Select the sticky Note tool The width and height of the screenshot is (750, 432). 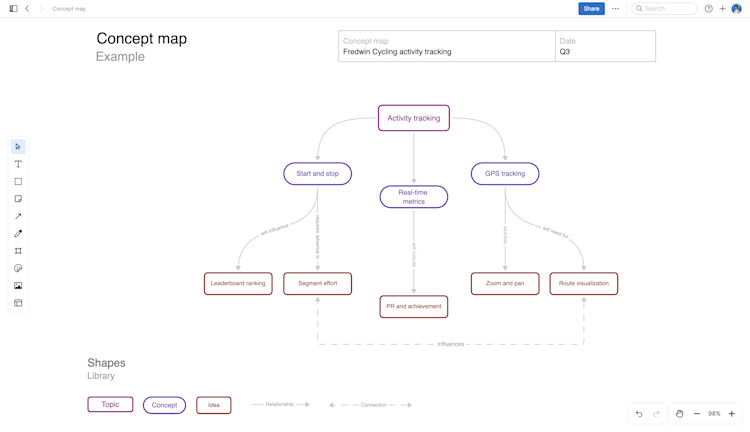click(18, 199)
